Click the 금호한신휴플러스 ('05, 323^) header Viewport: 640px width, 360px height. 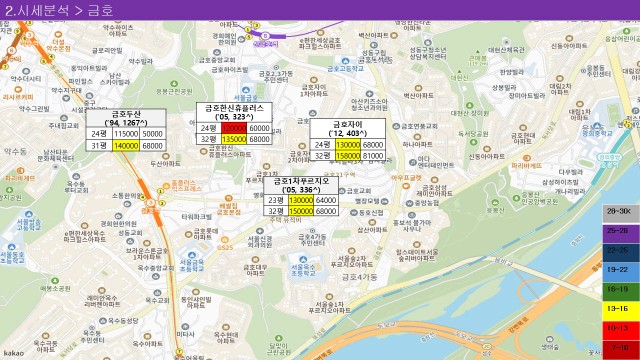(x=234, y=112)
